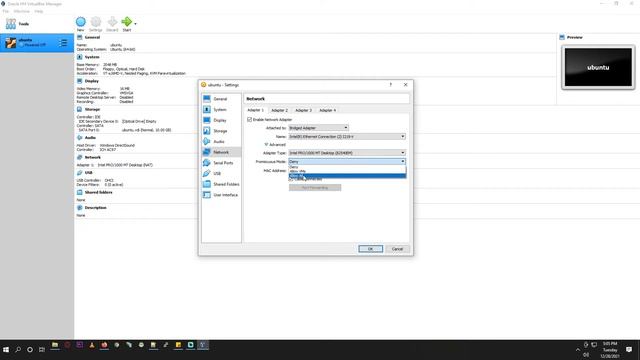Click USB header icon in details pane

point(80,173)
